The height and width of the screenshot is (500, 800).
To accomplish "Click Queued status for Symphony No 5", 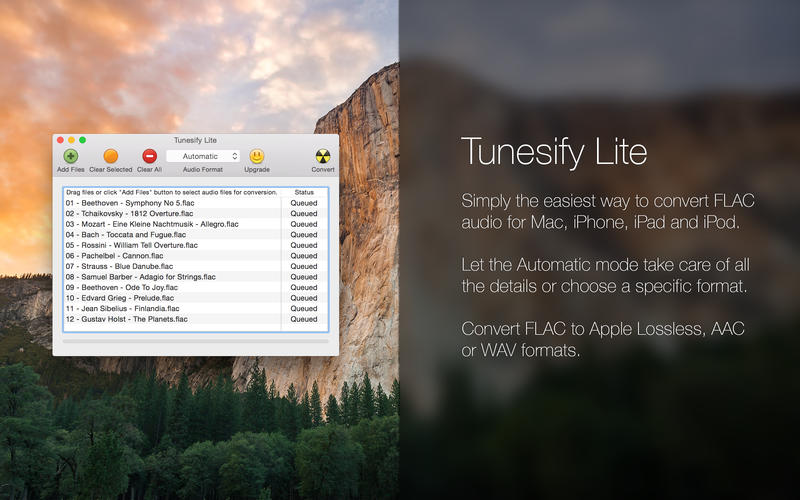I will pos(304,203).
